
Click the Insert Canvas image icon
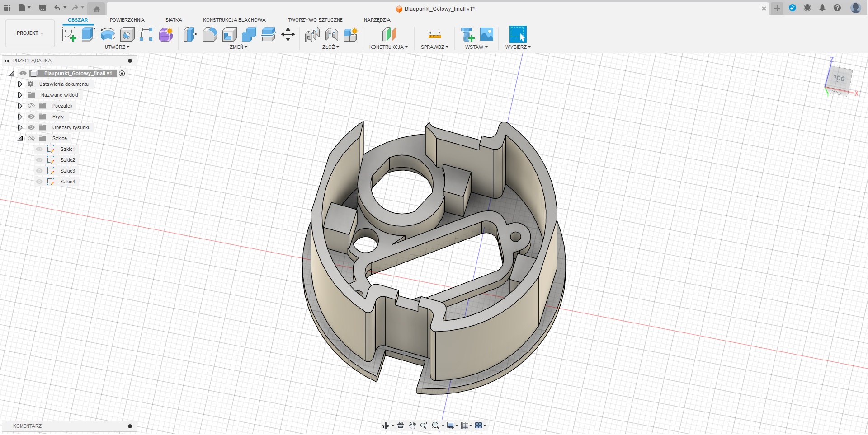click(486, 34)
